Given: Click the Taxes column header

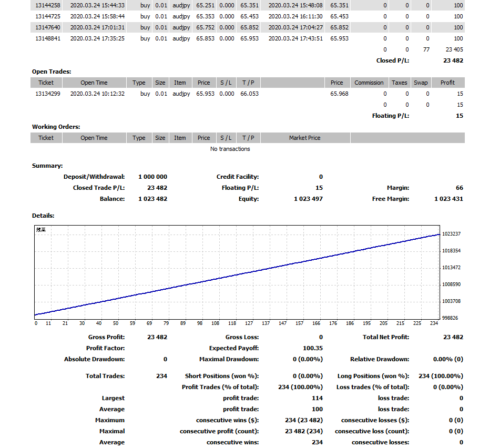Looking at the screenshot, I should [x=399, y=83].
